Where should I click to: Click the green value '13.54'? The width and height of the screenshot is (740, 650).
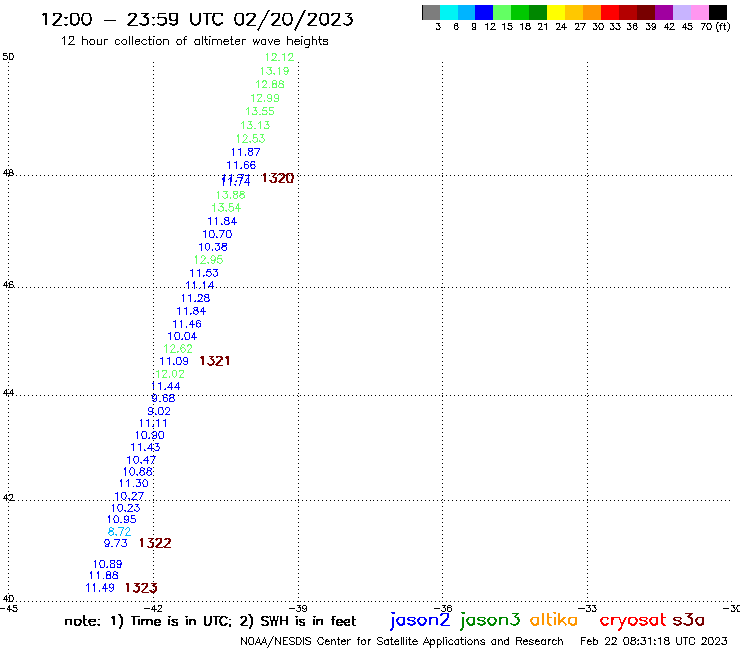click(226, 208)
